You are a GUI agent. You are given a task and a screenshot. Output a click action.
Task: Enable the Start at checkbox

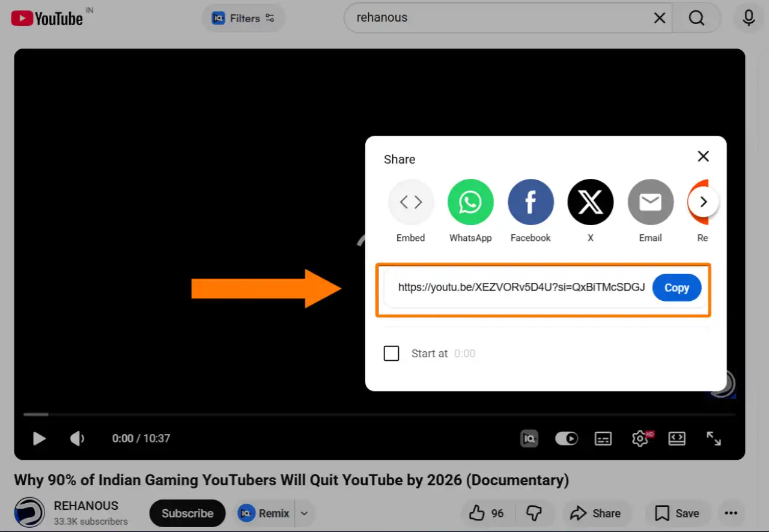[x=391, y=353]
